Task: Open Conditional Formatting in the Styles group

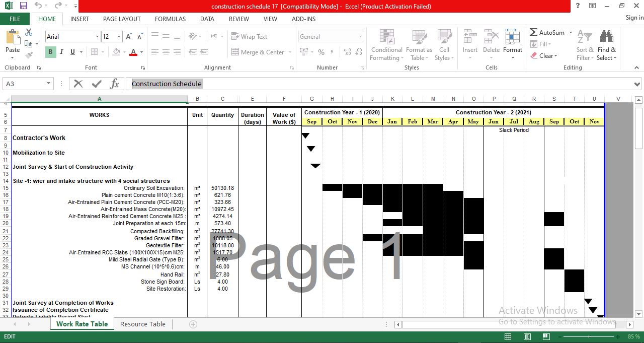Action: click(x=386, y=44)
